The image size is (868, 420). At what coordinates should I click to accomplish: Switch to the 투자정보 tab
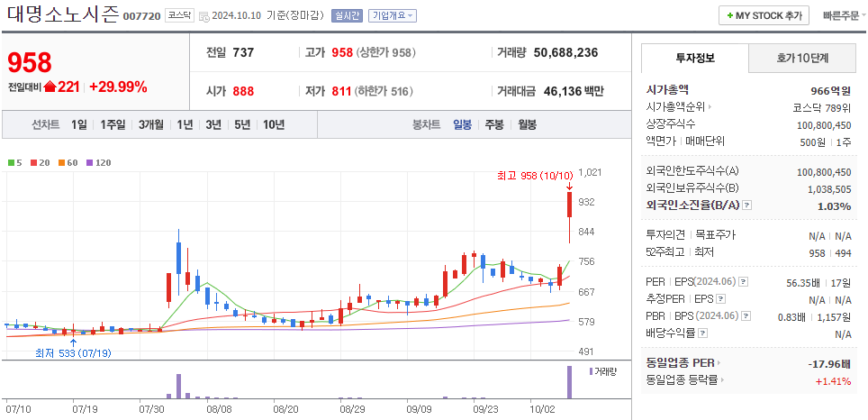pos(695,58)
